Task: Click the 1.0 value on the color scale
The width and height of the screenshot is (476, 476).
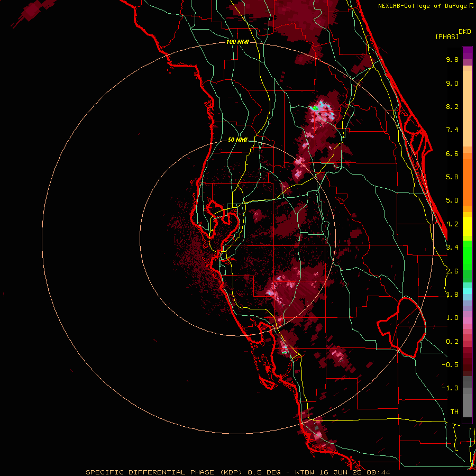Action: [x=452, y=318]
